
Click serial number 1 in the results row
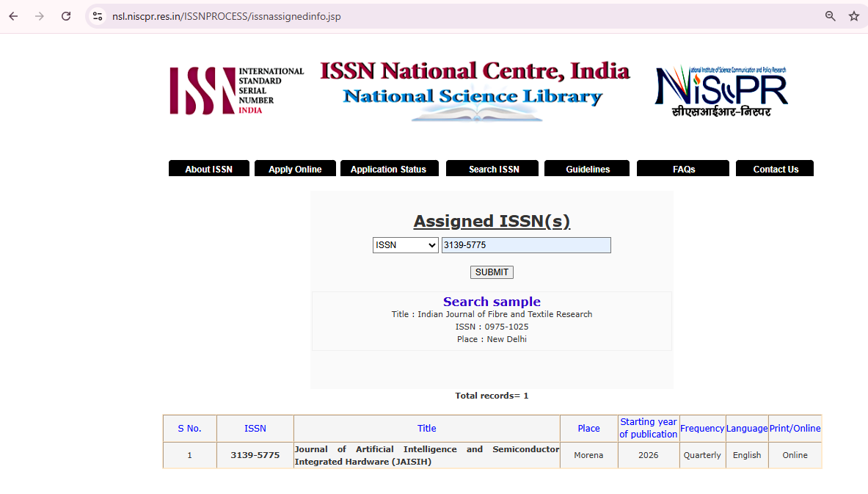189,455
